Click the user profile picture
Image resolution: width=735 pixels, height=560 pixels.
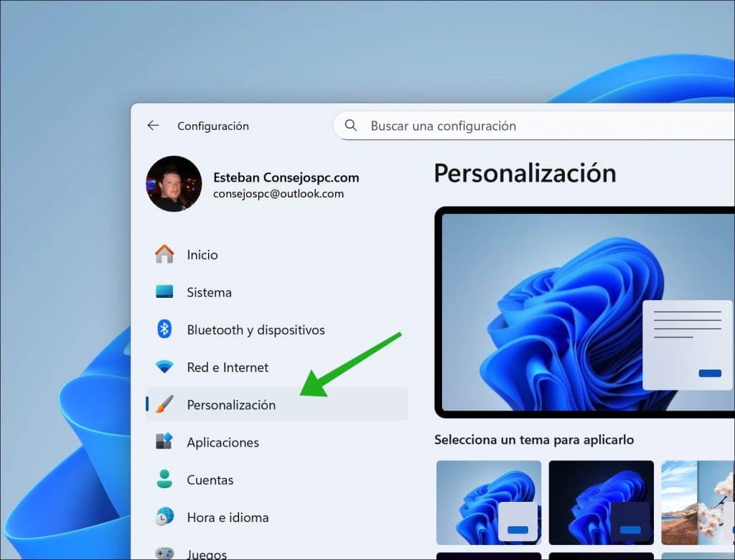coord(174,184)
